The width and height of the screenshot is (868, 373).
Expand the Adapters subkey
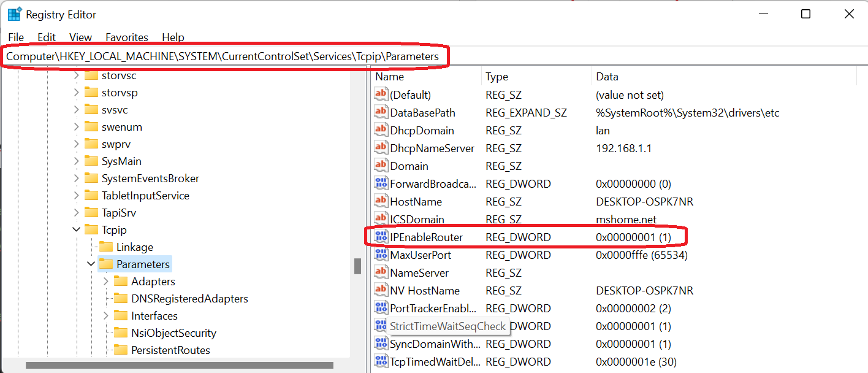click(x=105, y=282)
